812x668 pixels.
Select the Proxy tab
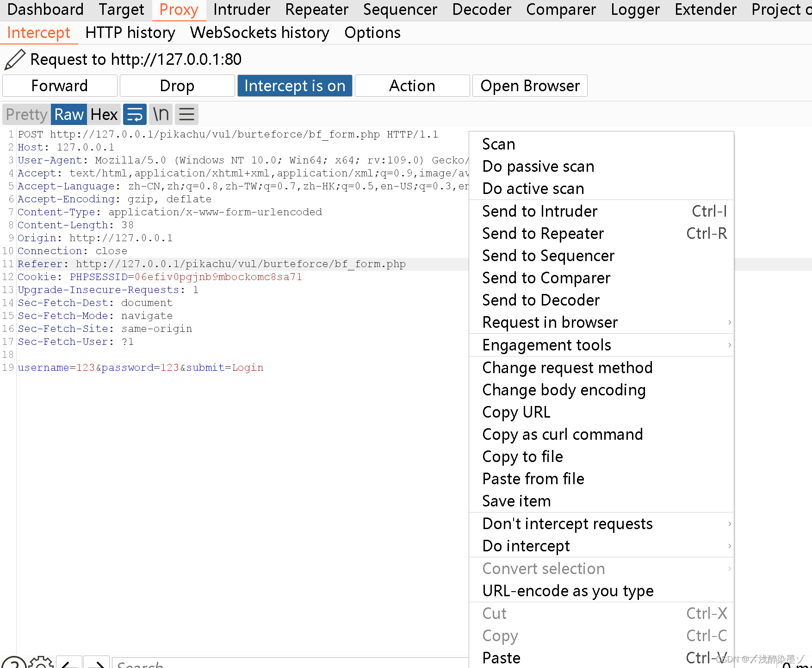click(x=179, y=10)
